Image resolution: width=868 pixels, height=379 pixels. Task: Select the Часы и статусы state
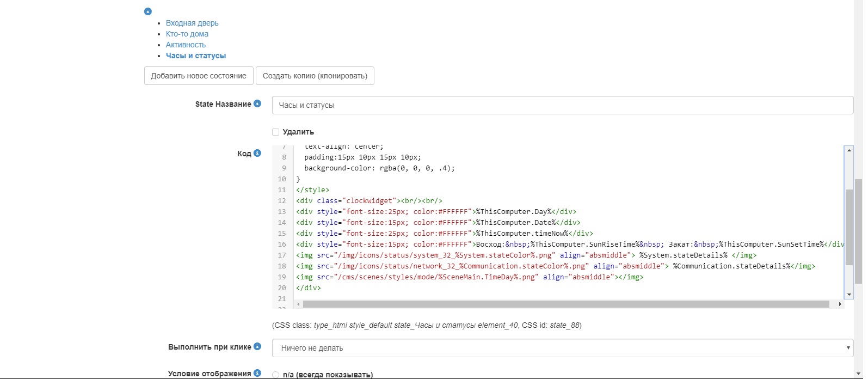point(195,56)
